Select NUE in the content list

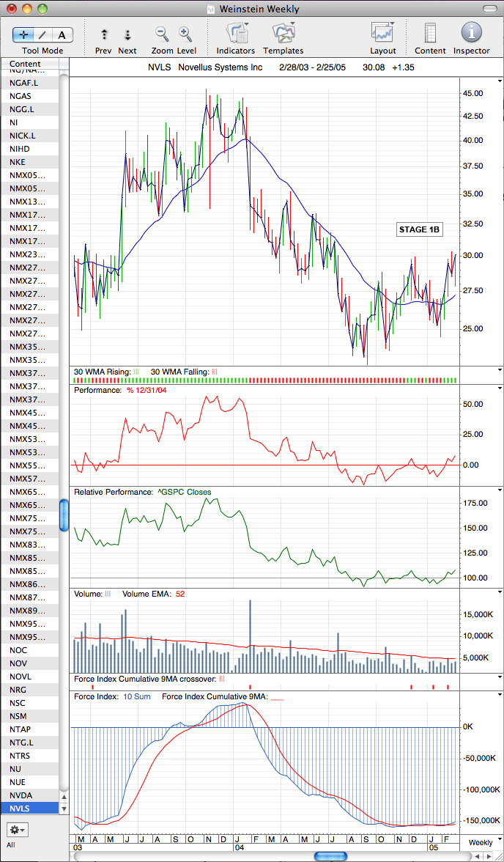(x=29, y=781)
